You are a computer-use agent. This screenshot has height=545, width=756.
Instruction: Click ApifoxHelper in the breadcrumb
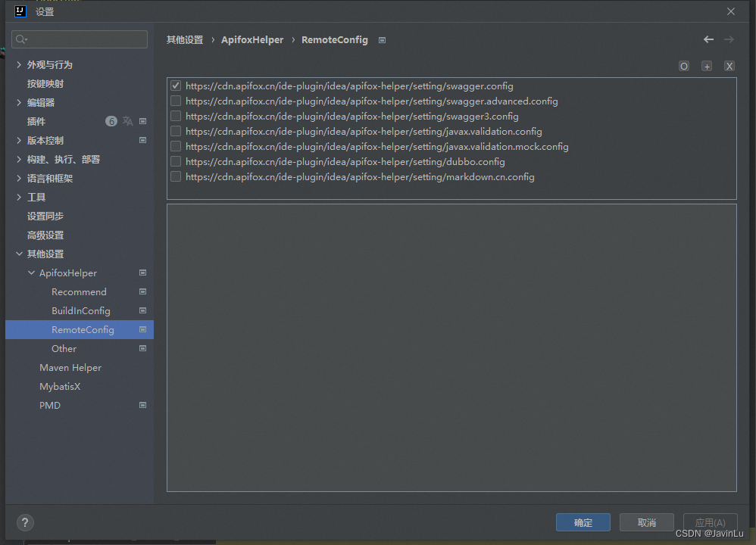(x=252, y=40)
